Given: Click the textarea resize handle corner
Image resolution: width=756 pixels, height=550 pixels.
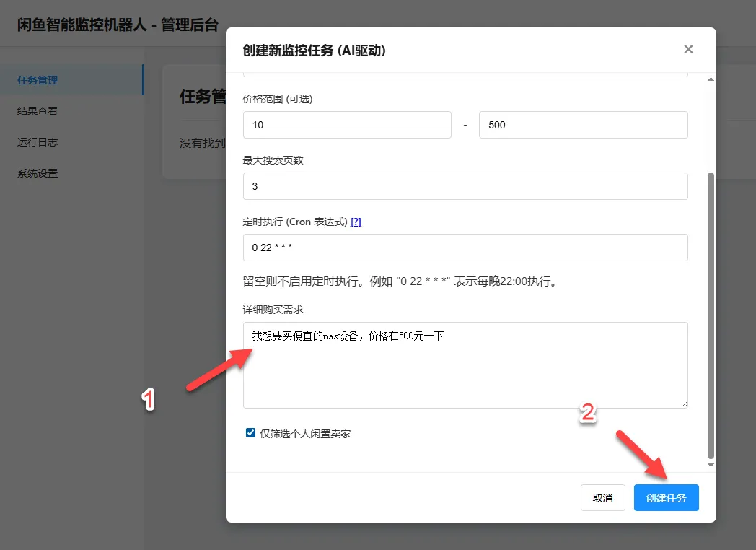Looking at the screenshot, I should (x=684, y=405).
